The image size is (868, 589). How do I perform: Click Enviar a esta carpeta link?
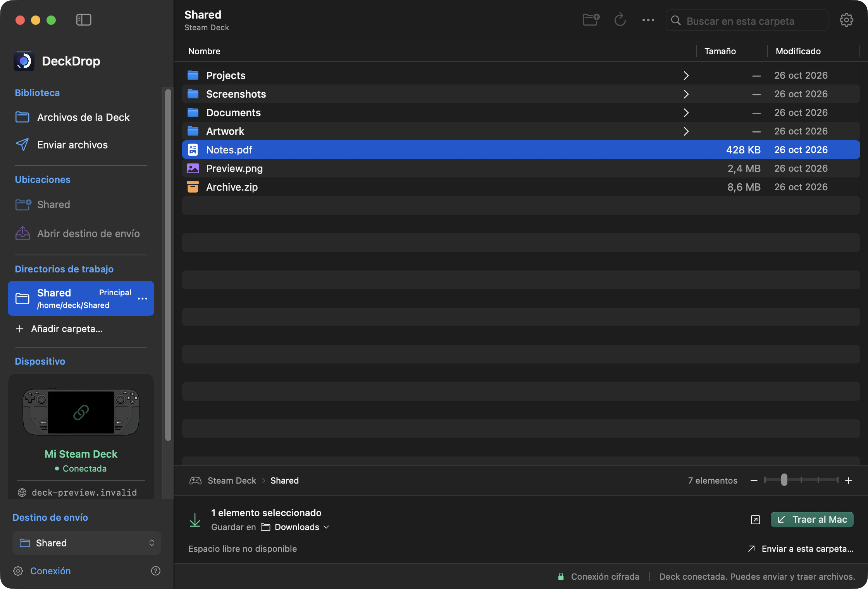pos(801,549)
